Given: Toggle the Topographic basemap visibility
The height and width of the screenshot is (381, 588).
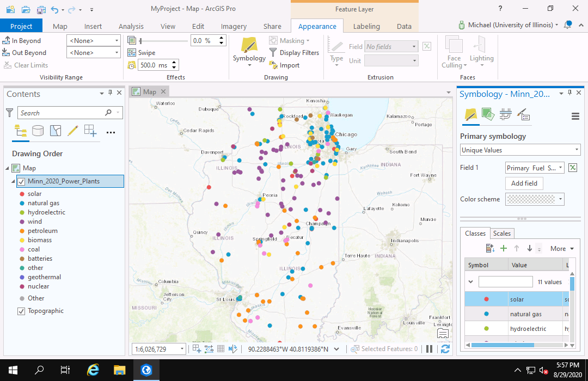Looking at the screenshot, I should [x=21, y=311].
